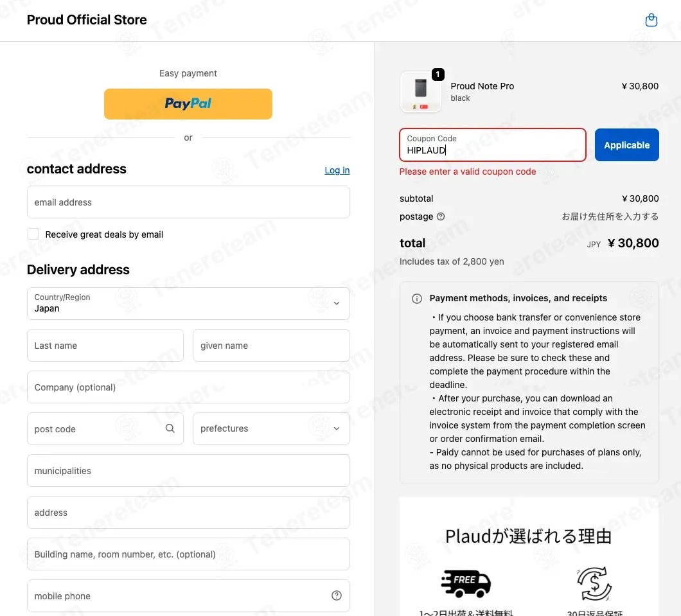Screen dimensions: 681x616
Task: Open the Country/Region dropdown
Action: tap(188, 303)
